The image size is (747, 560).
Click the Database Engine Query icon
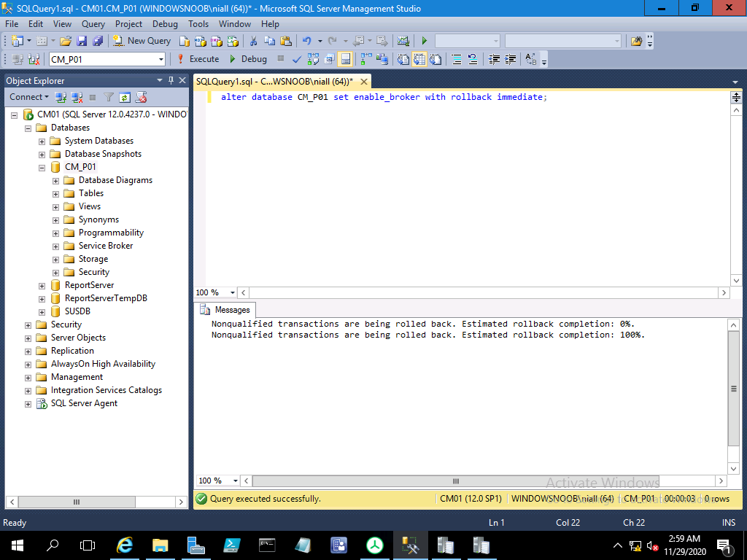[185, 41]
